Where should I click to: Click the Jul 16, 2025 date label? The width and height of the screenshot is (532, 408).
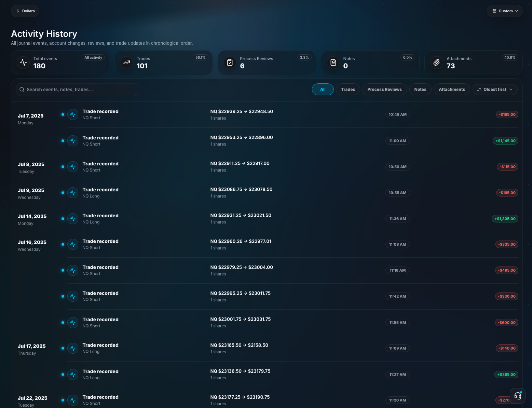(x=32, y=242)
